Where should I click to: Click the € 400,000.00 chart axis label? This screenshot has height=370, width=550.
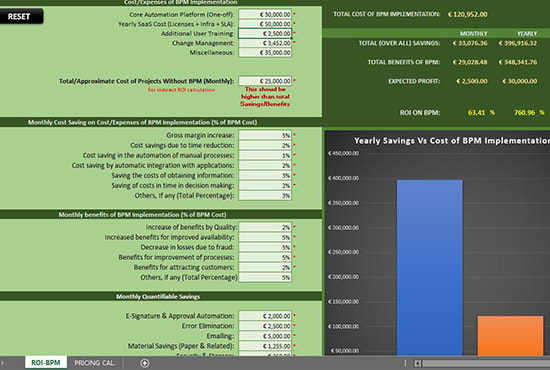pyautogui.click(x=343, y=178)
